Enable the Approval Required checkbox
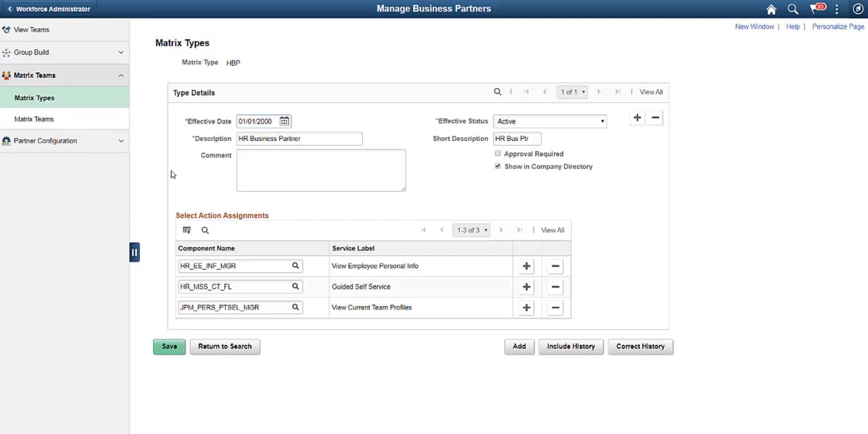This screenshot has width=868, height=434. [x=498, y=153]
